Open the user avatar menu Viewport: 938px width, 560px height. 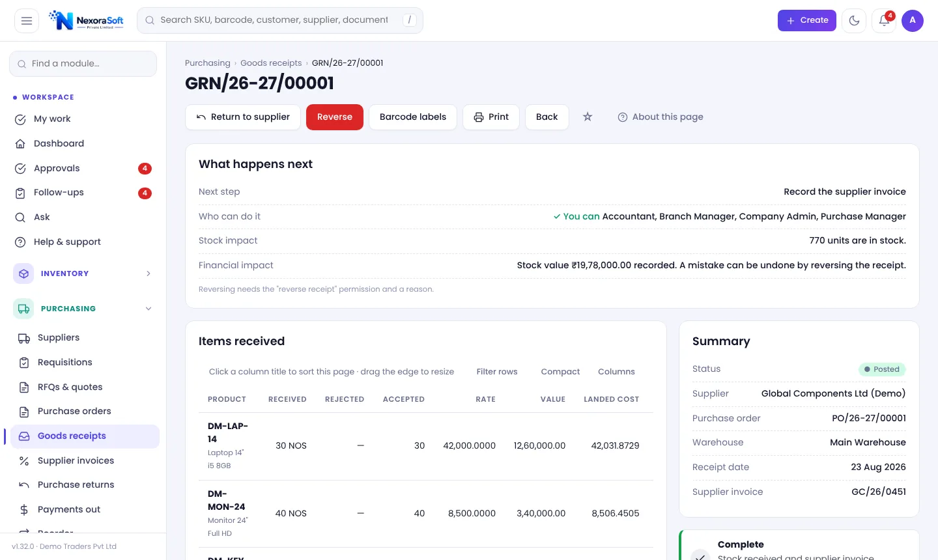[913, 21]
